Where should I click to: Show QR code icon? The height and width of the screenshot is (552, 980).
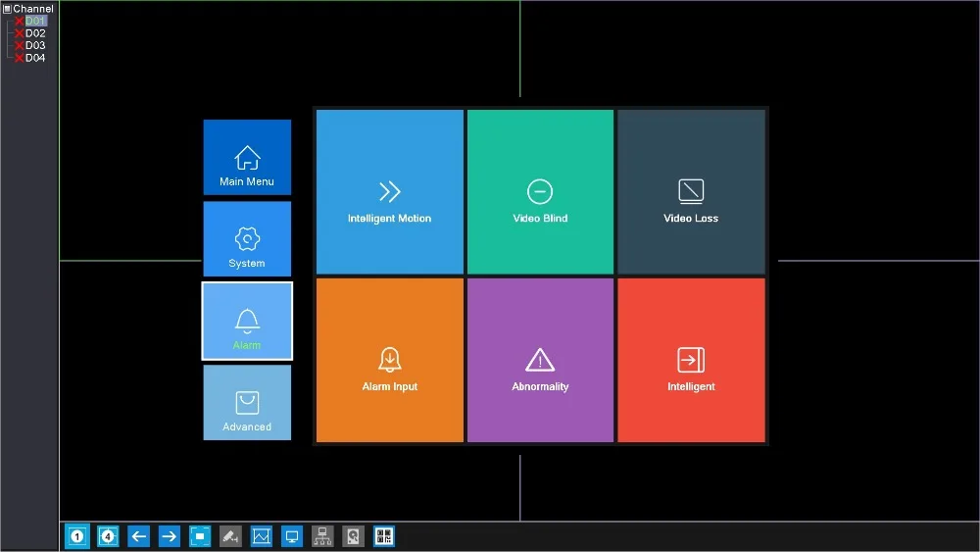pos(384,536)
